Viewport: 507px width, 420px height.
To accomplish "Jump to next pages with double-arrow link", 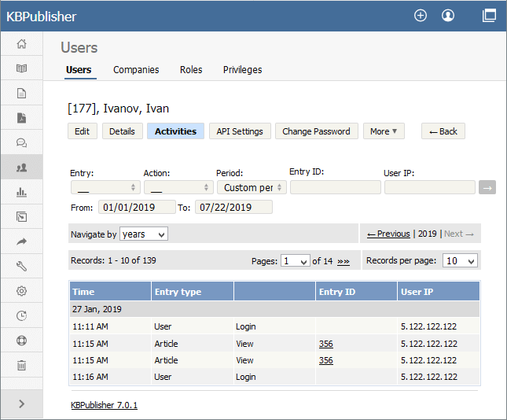I will pyautogui.click(x=344, y=261).
